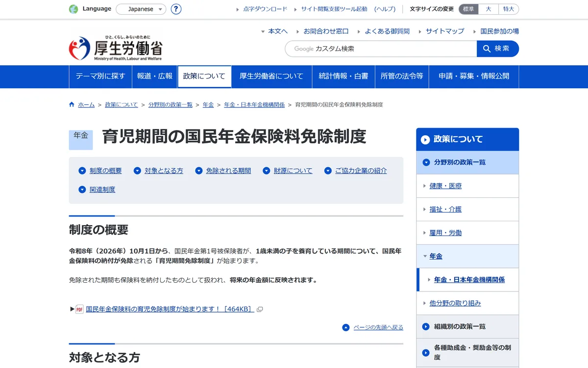Jump to 免除される期間 anchor
This screenshot has width=588, height=368.
pos(228,171)
